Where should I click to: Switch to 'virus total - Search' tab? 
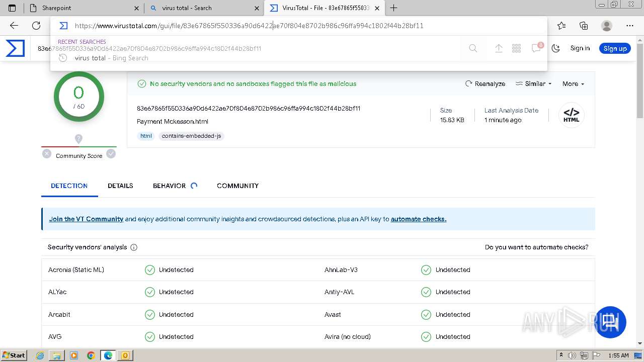(x=204, y=8)
